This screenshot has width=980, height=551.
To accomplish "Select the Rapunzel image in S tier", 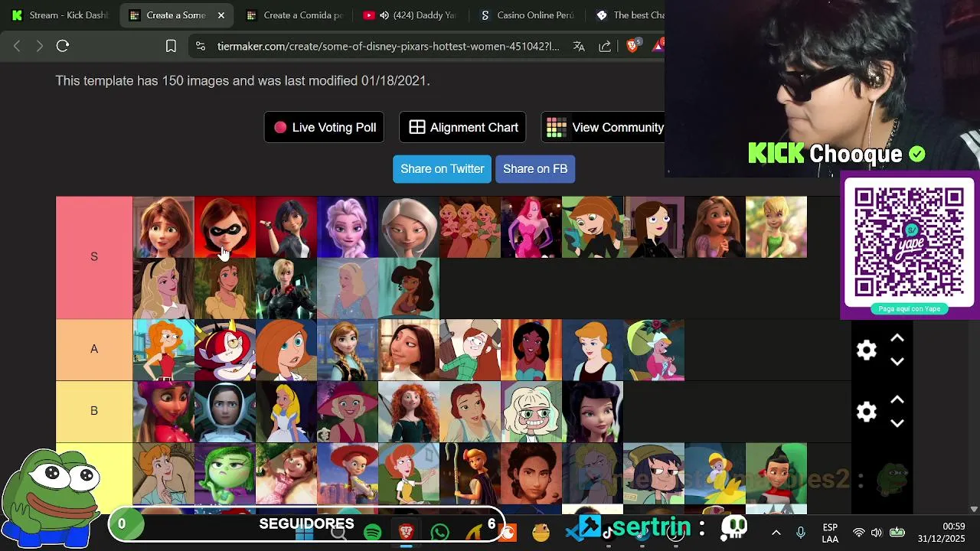I will point(715,227).
